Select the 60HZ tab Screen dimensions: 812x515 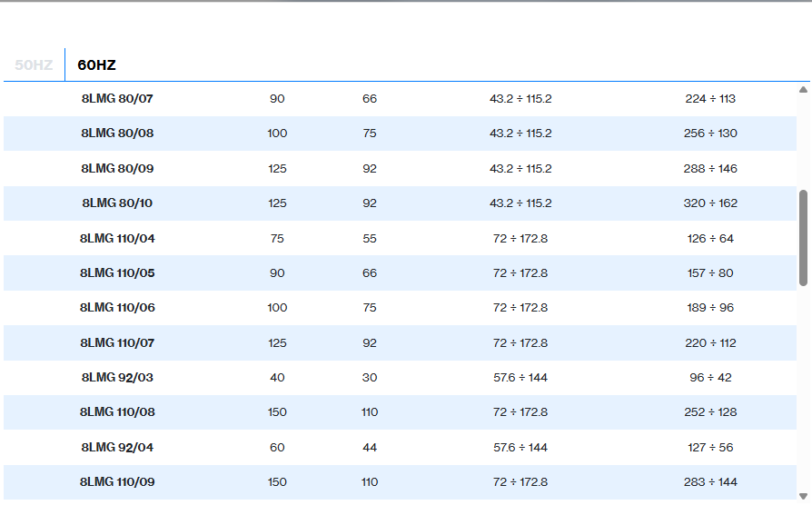pos(96,65)
